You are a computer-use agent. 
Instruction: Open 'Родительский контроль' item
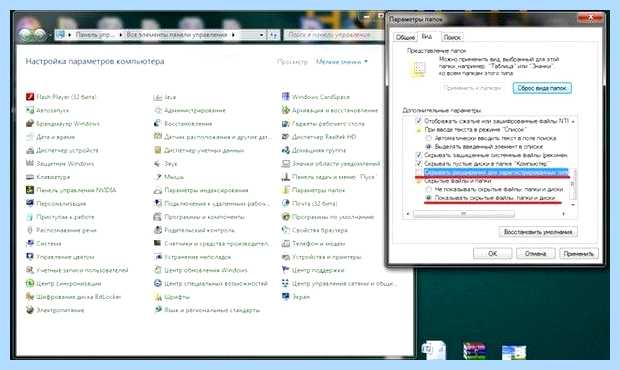click(194, 230)
